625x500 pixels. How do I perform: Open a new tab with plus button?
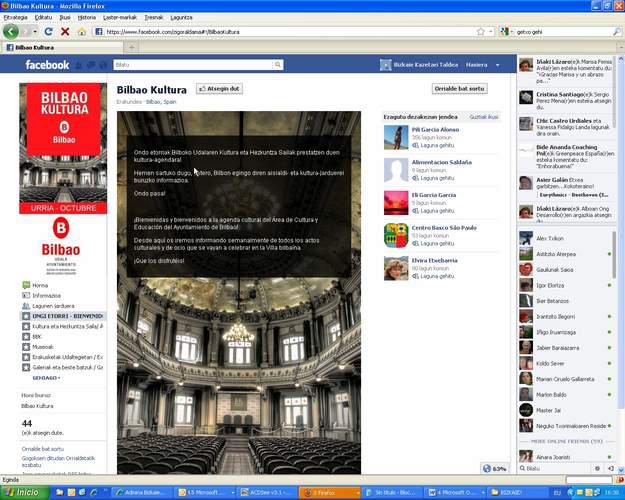pos(132,47)
